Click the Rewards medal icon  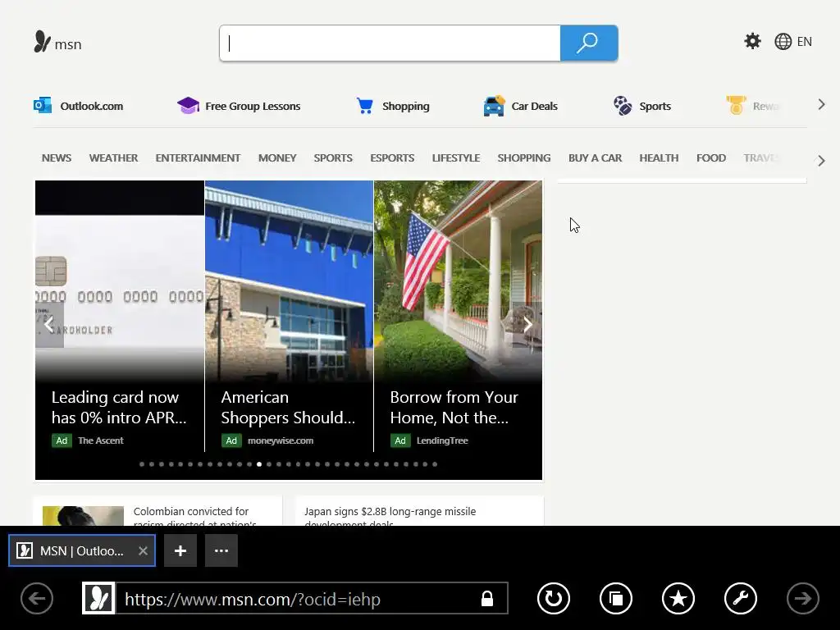(736, 106)
